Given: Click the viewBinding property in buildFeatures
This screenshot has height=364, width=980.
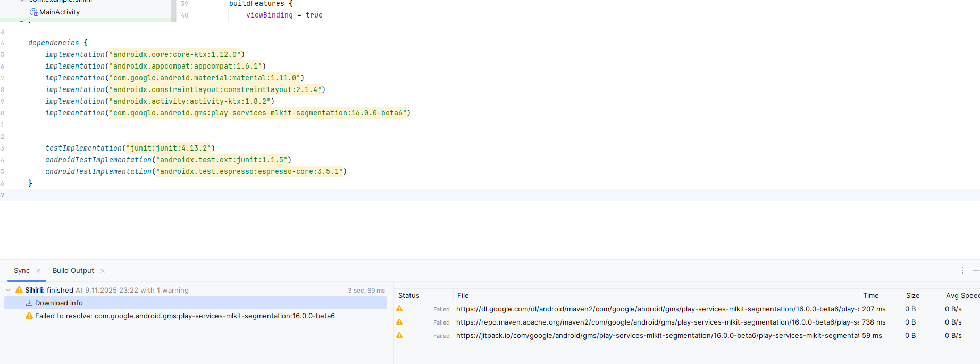Looking at the screenshot, I should (x=269, y=15).
